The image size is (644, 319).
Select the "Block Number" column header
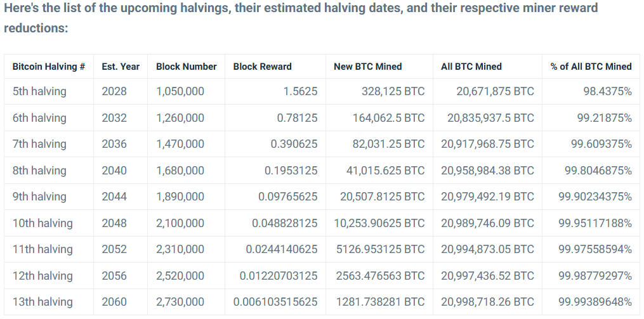click(x=186, y=67)
